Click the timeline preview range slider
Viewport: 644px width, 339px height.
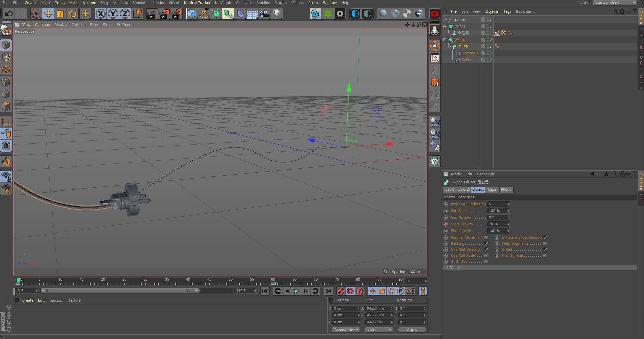120,290
